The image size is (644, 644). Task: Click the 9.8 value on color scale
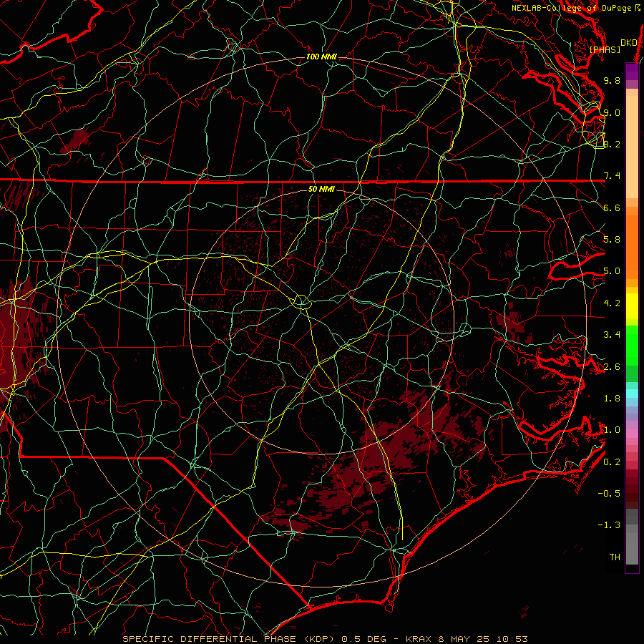point(612,80)
